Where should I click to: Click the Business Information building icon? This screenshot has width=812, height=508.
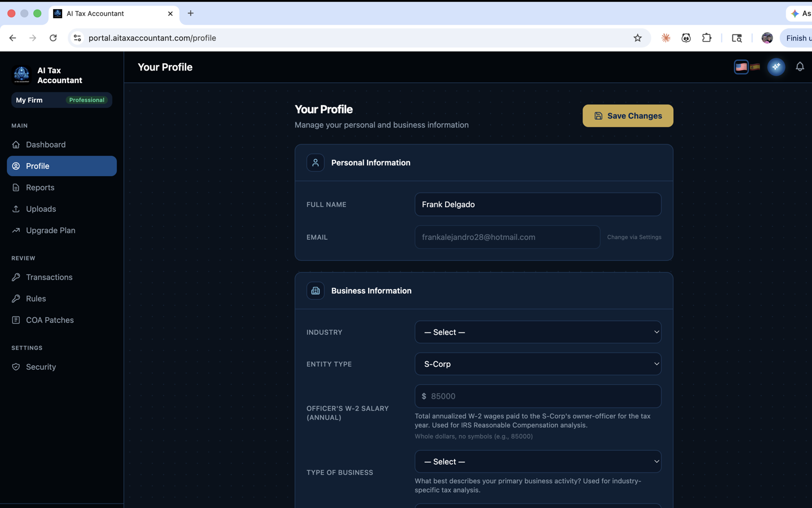315,291
